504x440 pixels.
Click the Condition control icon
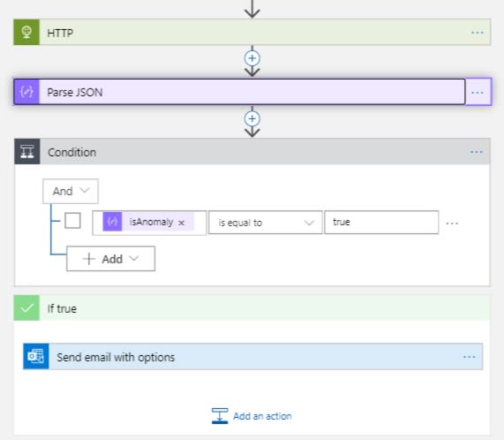pos(27,151)
